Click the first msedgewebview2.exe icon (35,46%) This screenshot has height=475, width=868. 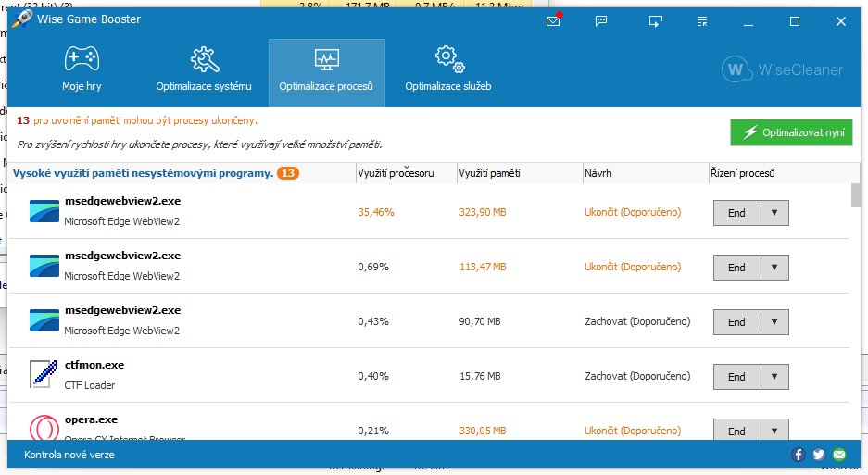click(x=44, y=211)
